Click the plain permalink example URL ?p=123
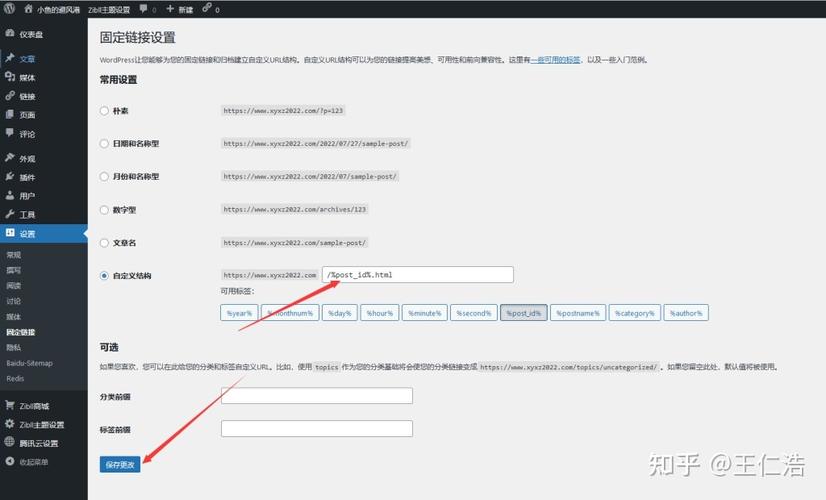Viewport: 826px width, 500px height. 283,111
